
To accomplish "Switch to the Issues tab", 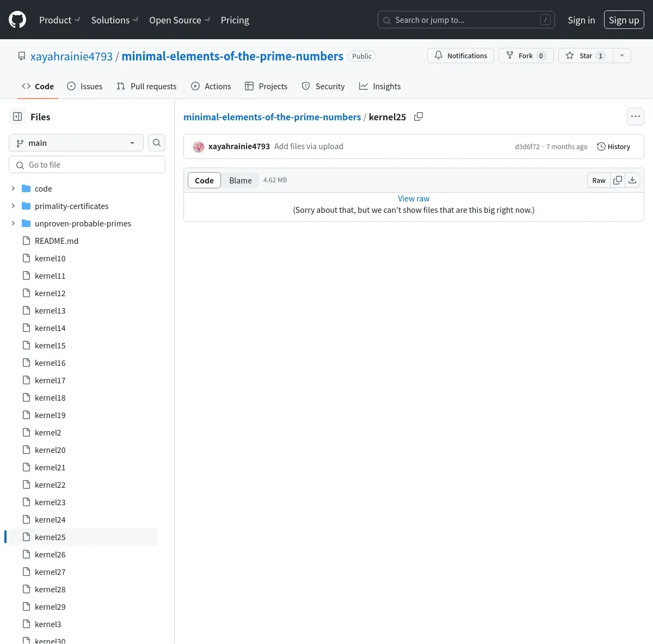I will pos(85,86).
